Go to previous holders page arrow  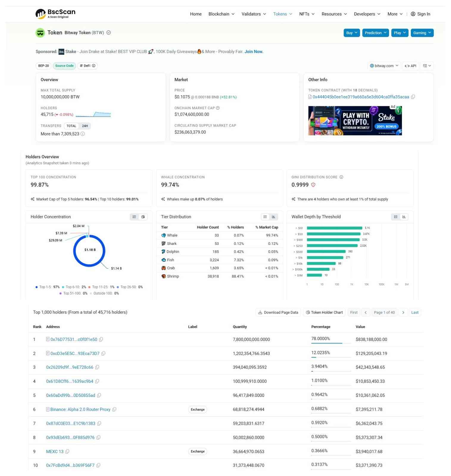366,313
